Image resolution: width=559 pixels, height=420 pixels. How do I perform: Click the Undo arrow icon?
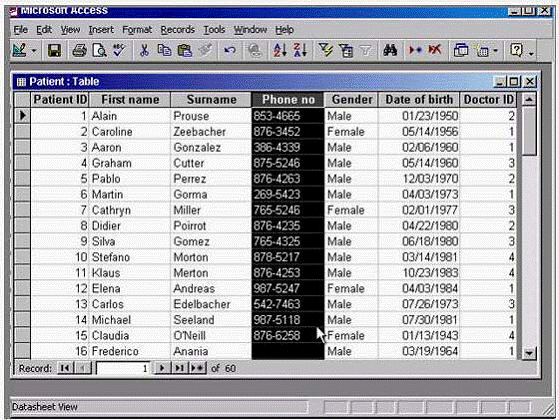coord(230,50)
